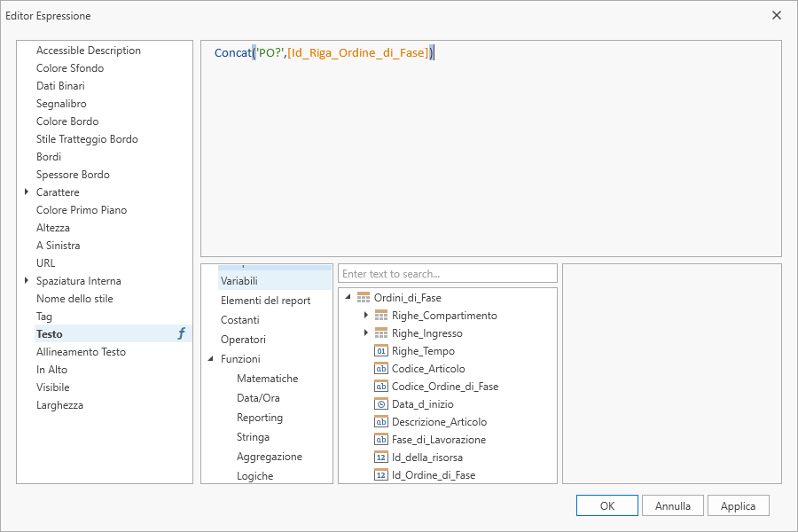Click the text field icon for Codice_Articolo
The image size is (798, 532).
pos(381,369)
